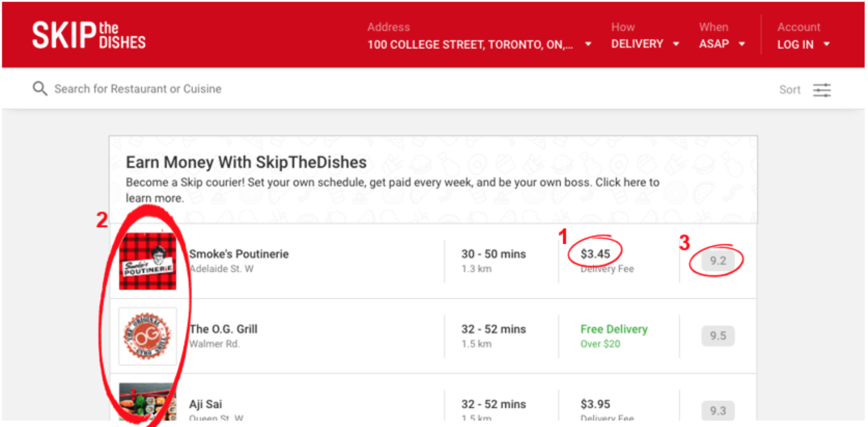Screen dimensions: 868x427
Task: Select Free Delivery for The O.G. Grill
Action: point(613,329)
